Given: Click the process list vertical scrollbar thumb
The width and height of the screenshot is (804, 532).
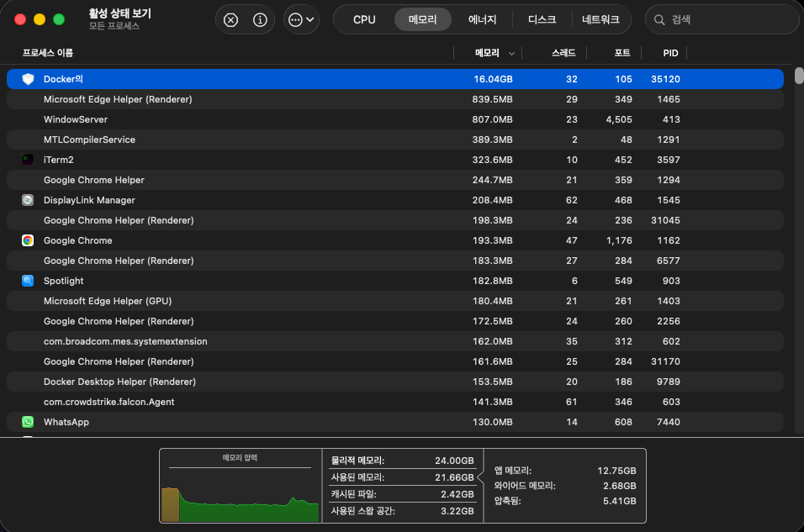Looking at the screenshot, I should pos(799,75).
